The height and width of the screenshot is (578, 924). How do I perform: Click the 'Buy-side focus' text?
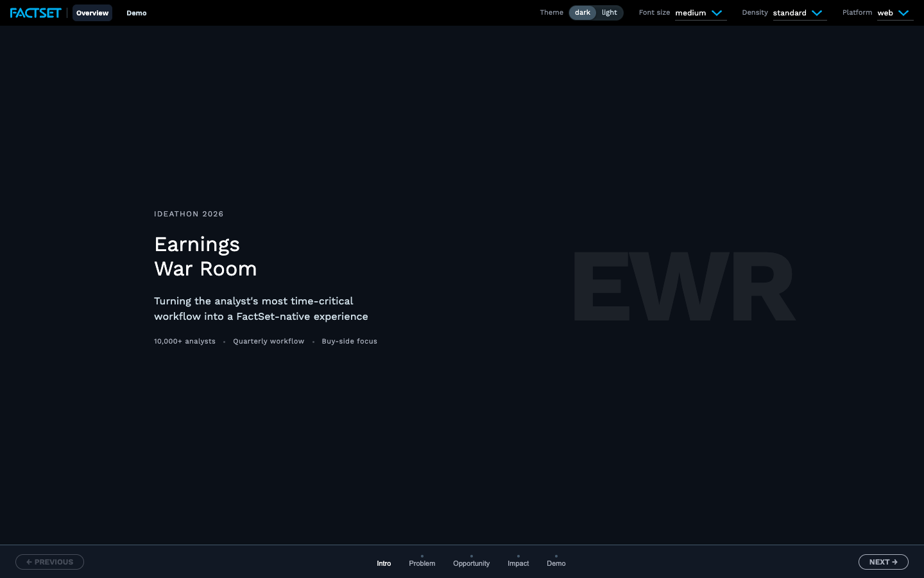pyautogui.click(x=350, y=341)
